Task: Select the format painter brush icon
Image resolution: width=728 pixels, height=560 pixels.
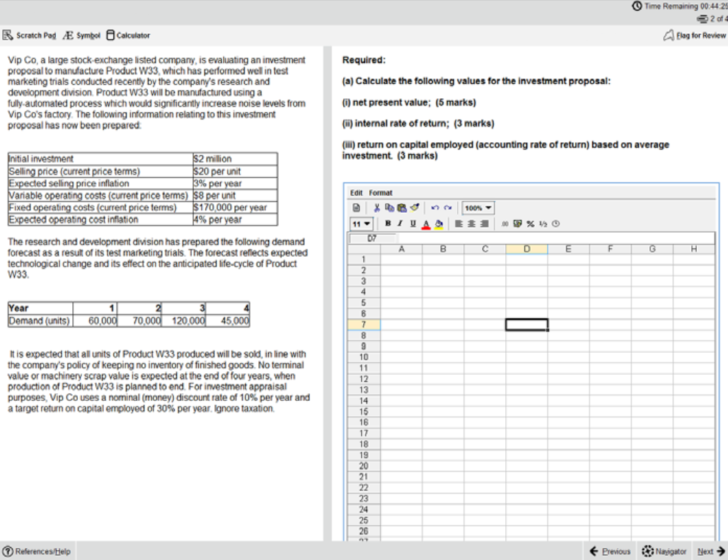Action: (415, 208)
